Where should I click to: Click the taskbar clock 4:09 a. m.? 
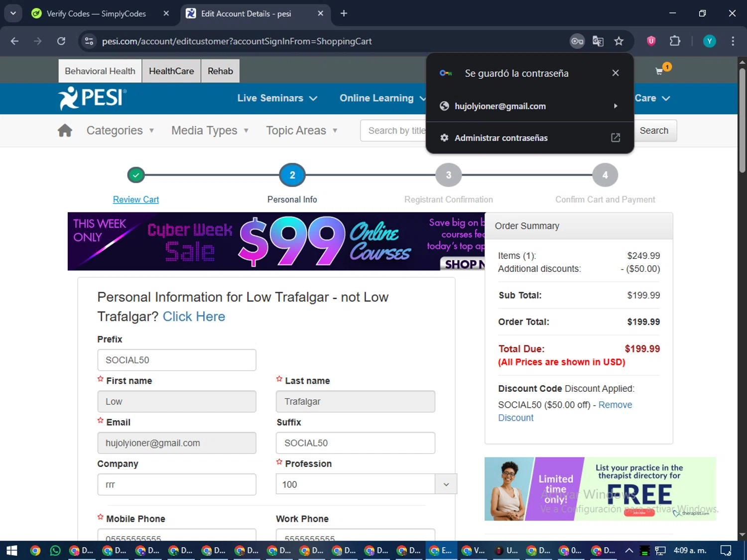tap(690, 551)
